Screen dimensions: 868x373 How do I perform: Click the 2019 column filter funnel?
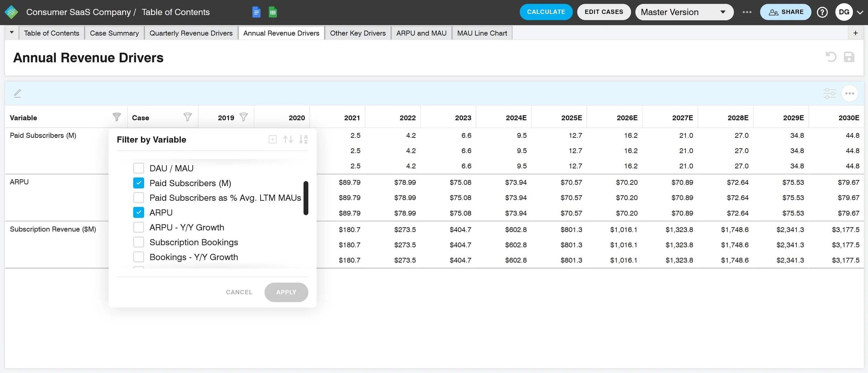(x=244, y=117)
